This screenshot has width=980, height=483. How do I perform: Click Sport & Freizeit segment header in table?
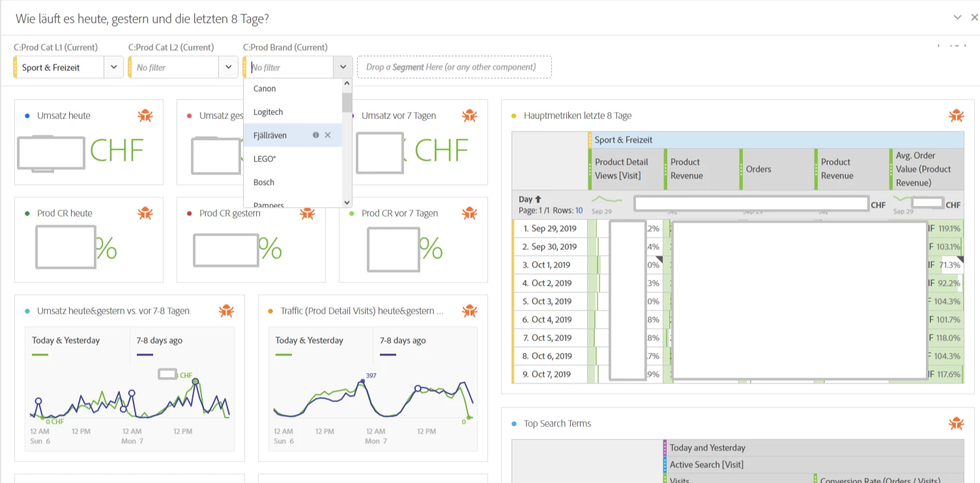[775, 140]
